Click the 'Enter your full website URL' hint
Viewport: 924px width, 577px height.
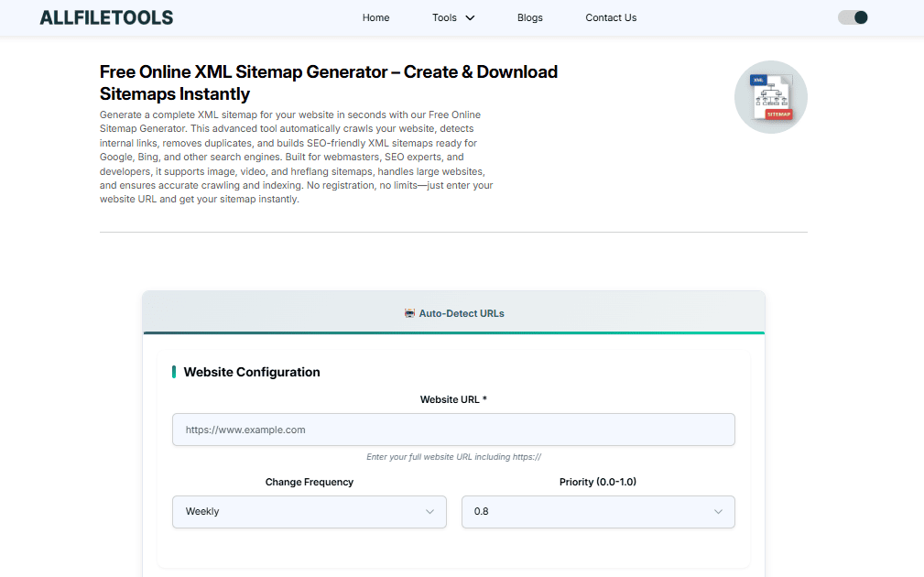click(x=453, y=457)
